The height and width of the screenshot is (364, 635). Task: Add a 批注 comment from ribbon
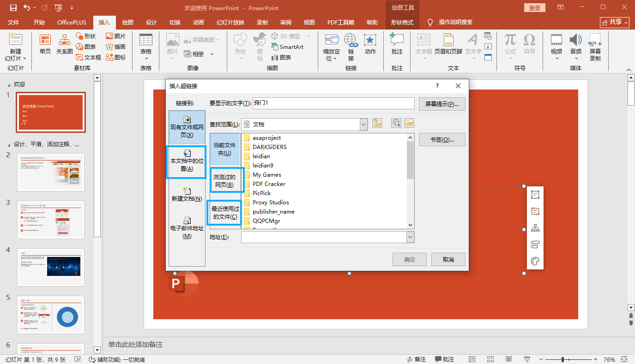(x=397, y=45)
